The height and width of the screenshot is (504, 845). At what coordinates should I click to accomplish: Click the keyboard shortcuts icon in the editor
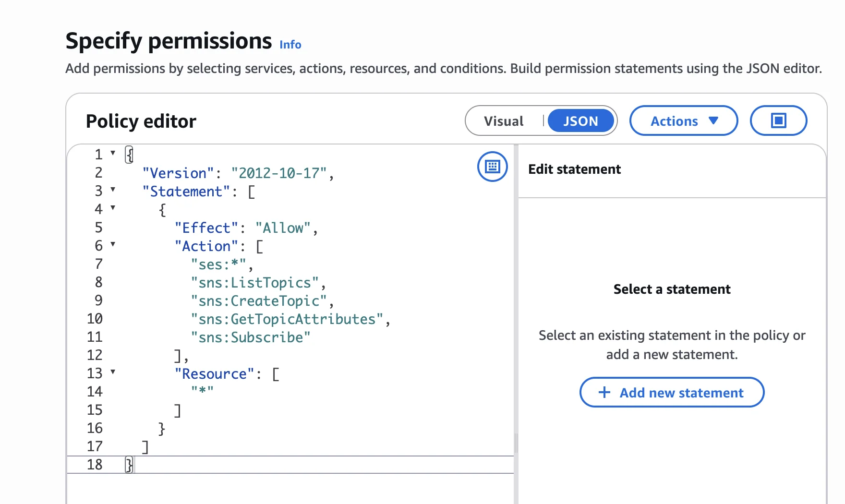tap(492, 167)
